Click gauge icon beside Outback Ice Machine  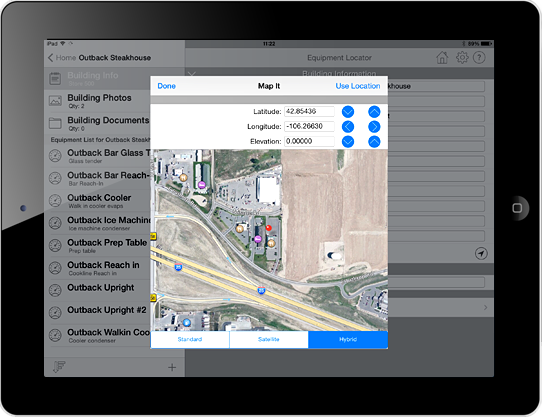pos(55,223)
